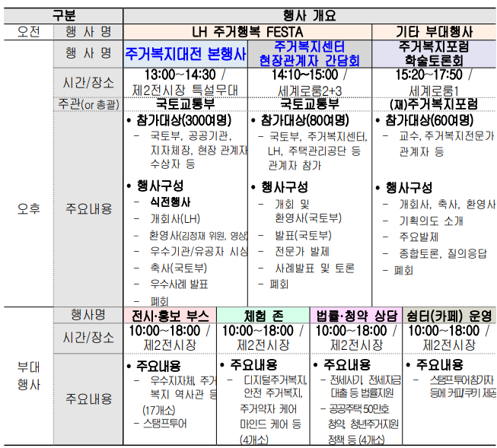Click '쉼터(카페) 운영' header cell
497x448 pixels.
click(450, 316)
